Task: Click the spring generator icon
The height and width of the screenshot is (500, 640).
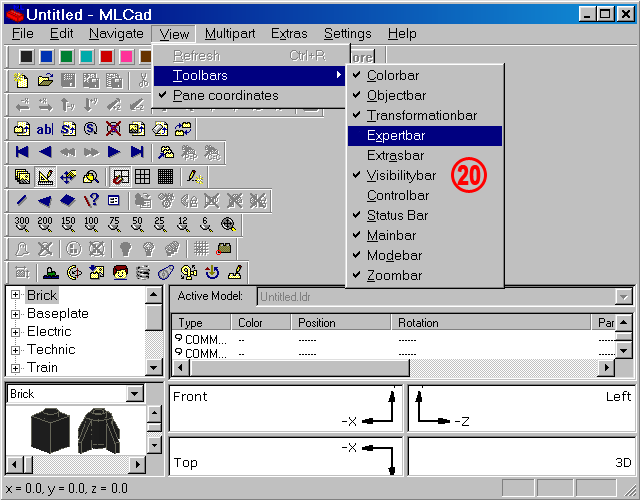Action: point(143,272)
